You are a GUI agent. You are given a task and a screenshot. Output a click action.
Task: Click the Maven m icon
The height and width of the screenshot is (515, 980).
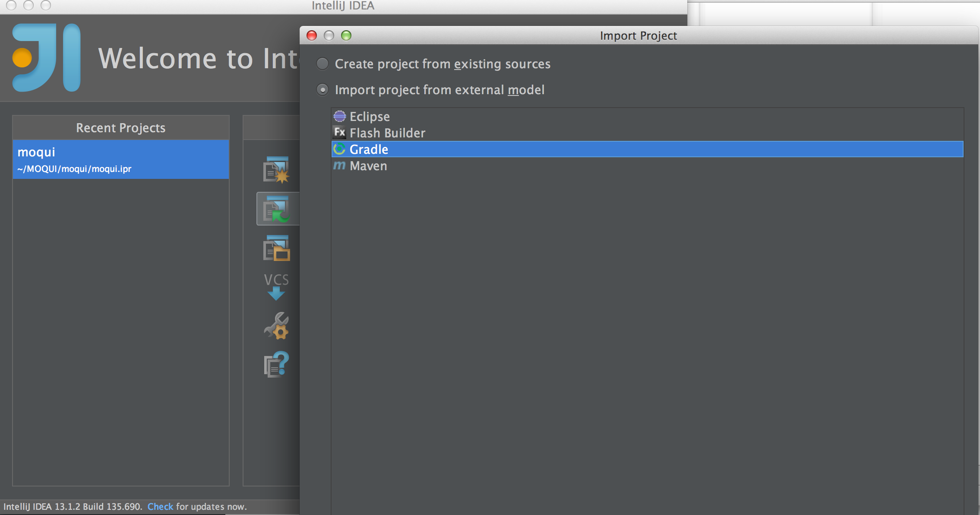click(340, 165)
